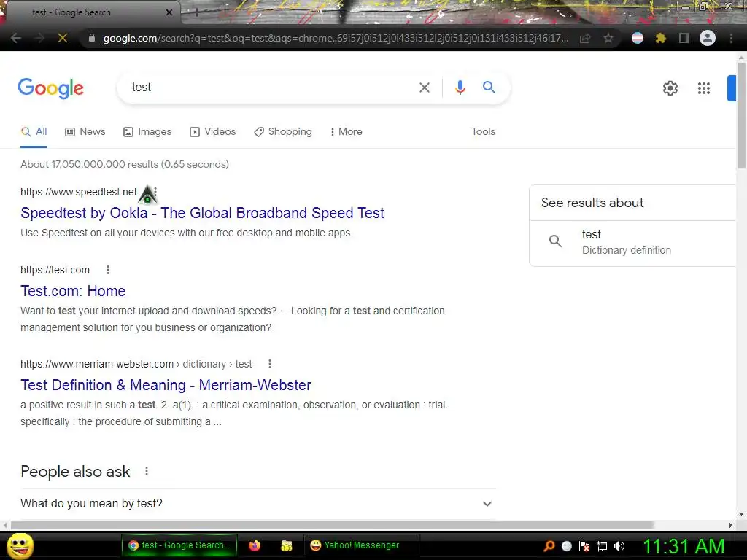Viewport: 747px width, 560px height.
Task: Open the Chrome three-dot menu
Action: click(x=731, y=38)
